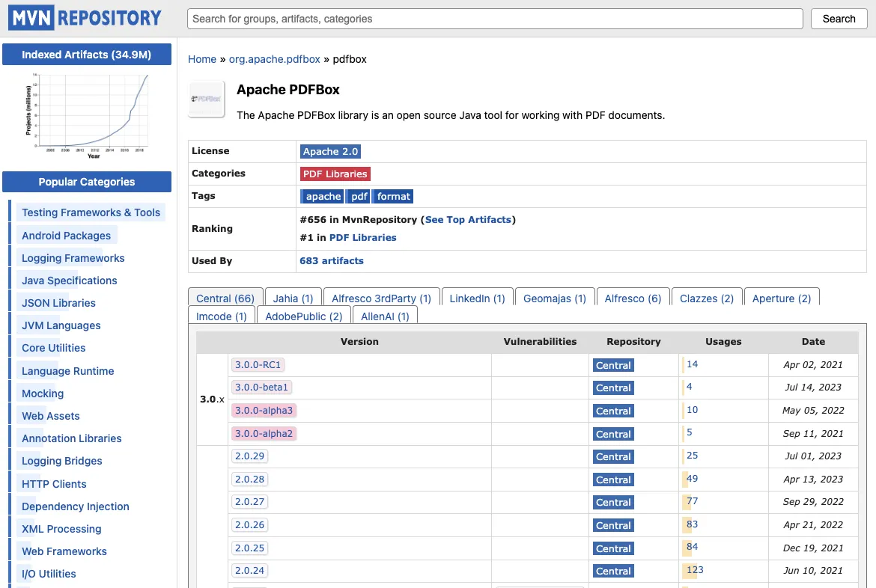Image resolution: width=876 pixels, height=588 pixels.
Task: Open the org.apache.pdfbox breadcrumb link
Action: tap(274, 59)
